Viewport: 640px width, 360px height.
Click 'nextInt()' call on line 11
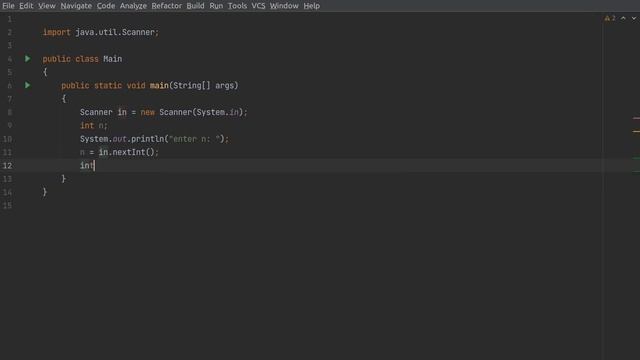133,152
